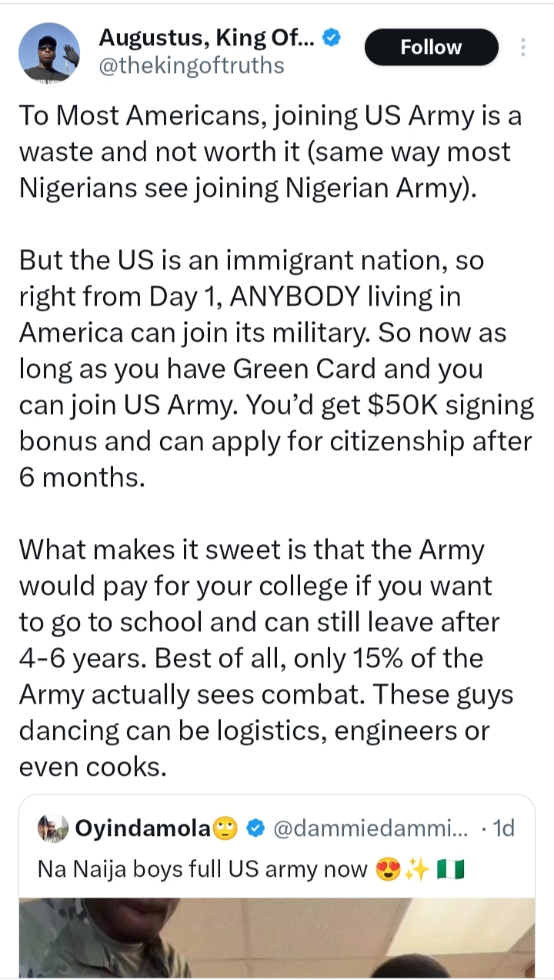
Task: Click the verified badge beside Augustus
Action: pos(332,36)
